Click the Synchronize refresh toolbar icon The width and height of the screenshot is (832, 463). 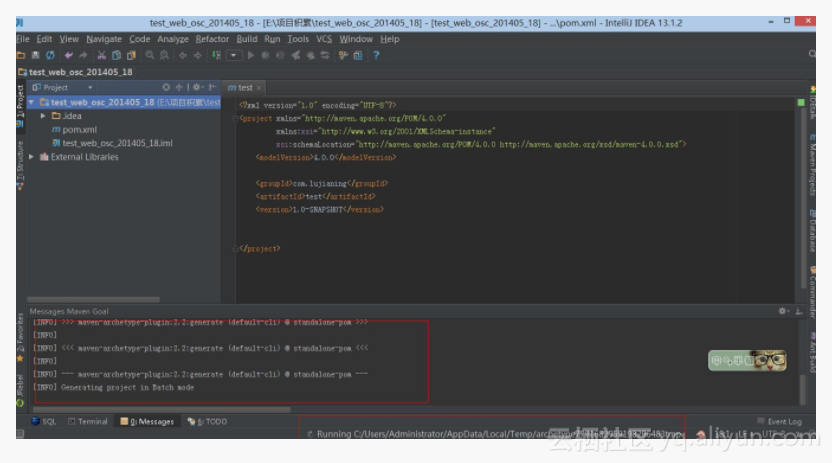point(50,55)
